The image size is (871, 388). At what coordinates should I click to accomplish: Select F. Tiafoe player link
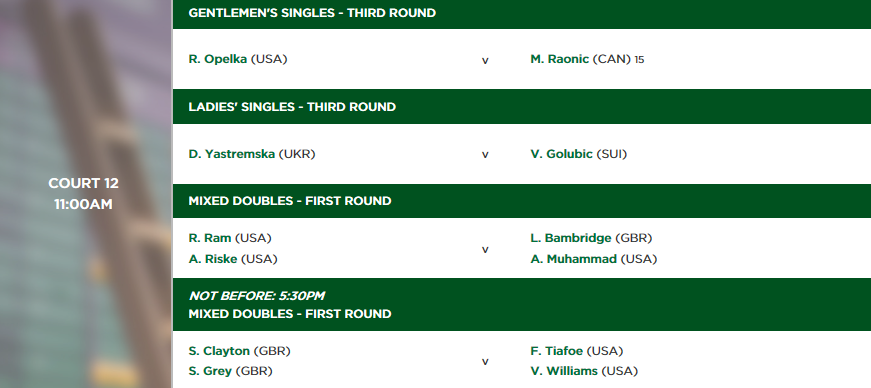pos(557,351)
